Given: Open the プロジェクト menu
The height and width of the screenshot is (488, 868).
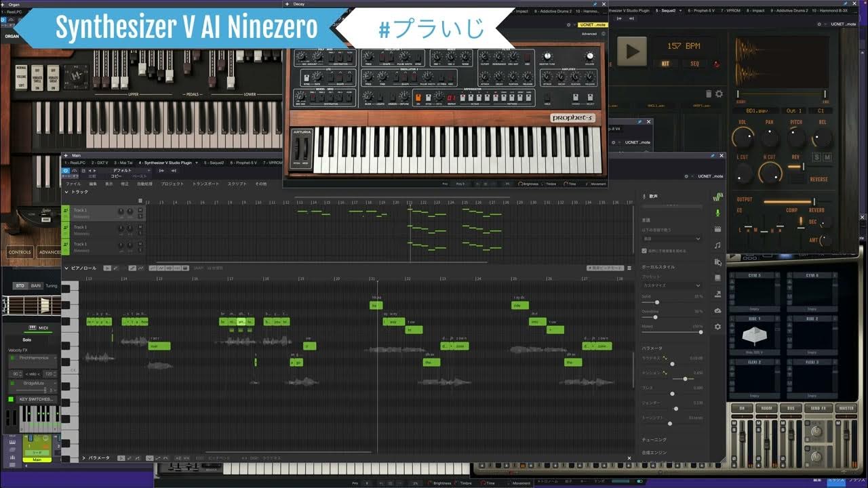Looking at the screenshot, I should tap(172, 184).
